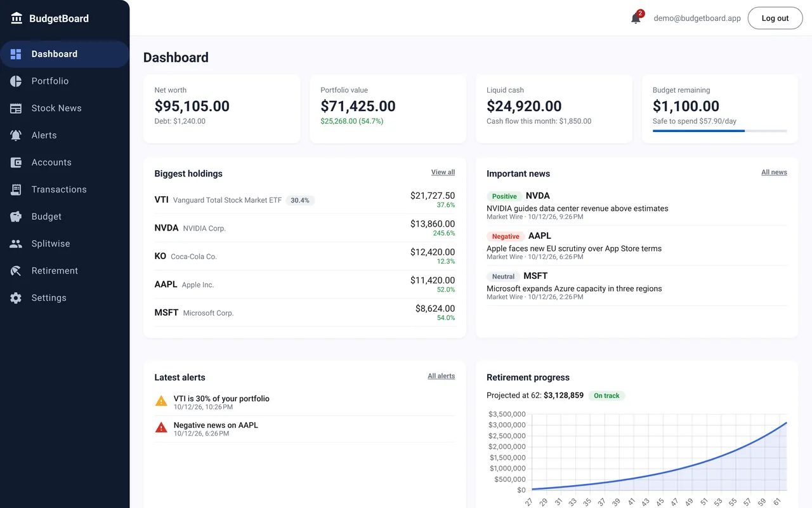Open the All news link
Image resolution: width=812 pixels, height=508 pixels.
pos(774,172)
